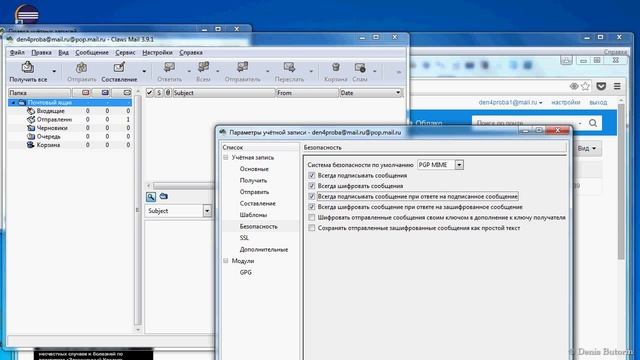Viewport: 640px width, 360px height.
Task: Open the Сообщение menu
Action: point(92,53)
